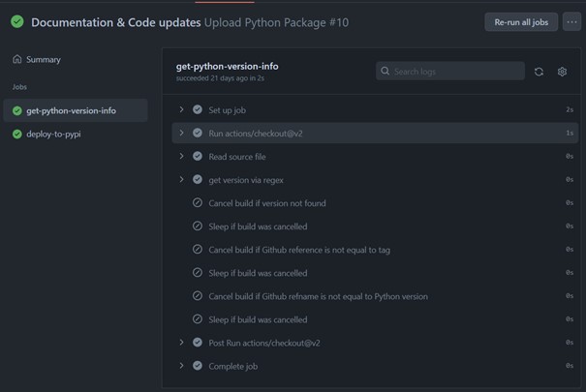Viewport: 586px width, 392px height.
Task: Expand the Set up job step
Action: 181,109
